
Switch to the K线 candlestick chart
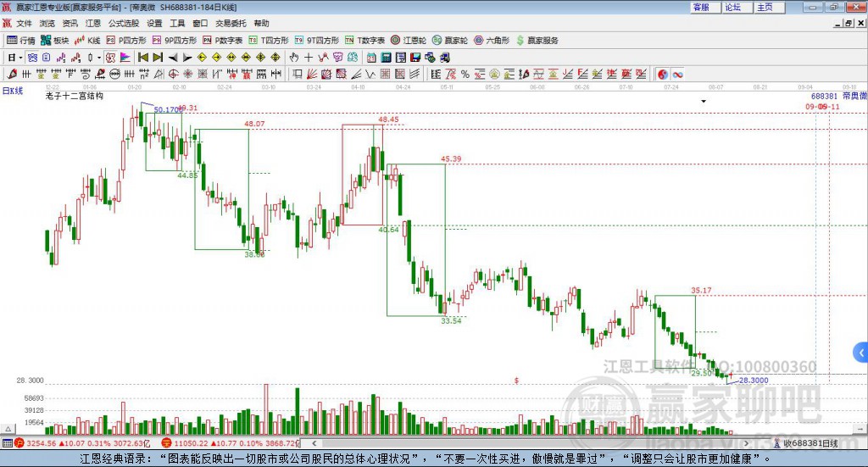[x=87, y=41]
